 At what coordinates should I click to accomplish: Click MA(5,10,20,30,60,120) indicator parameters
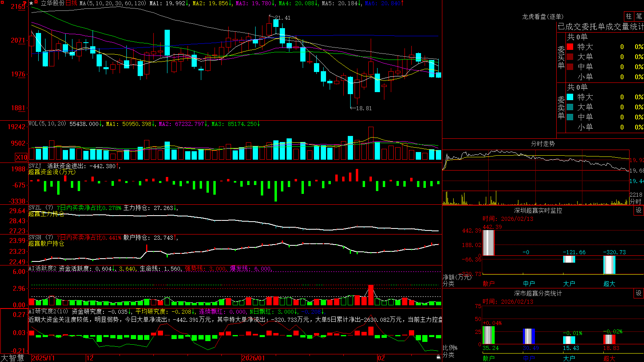[x=113, y=3]
